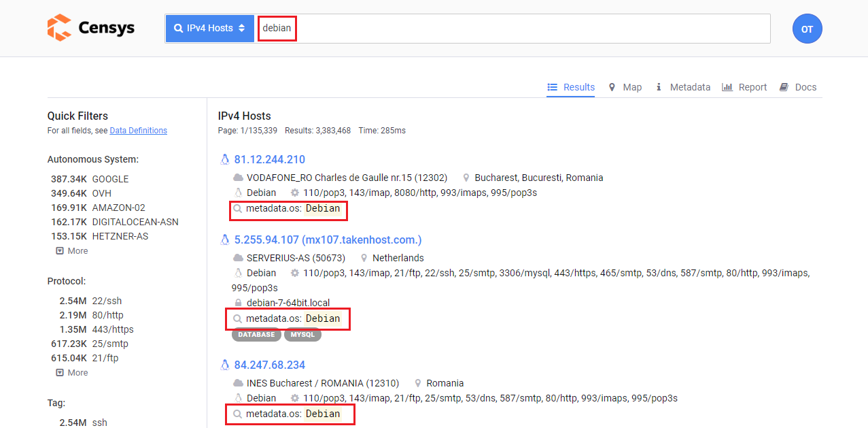
Task: Open the OT user avatar menu
Action: tap(807, 29)
